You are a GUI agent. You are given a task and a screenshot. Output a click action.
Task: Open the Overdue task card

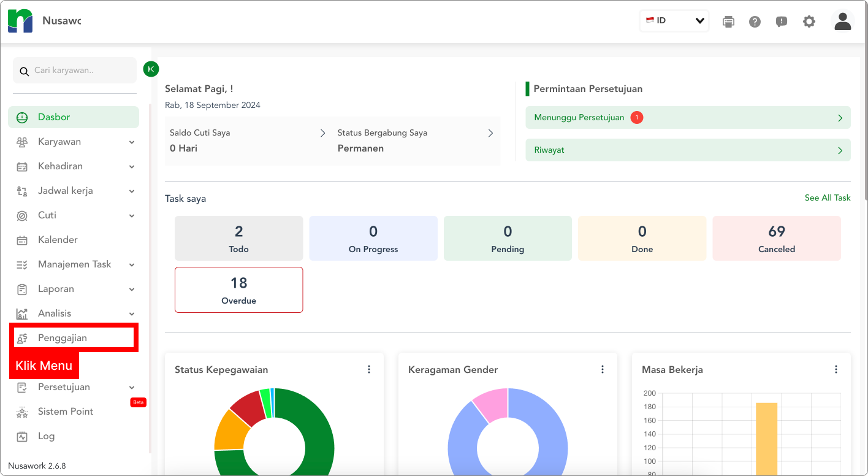(238, 290)
